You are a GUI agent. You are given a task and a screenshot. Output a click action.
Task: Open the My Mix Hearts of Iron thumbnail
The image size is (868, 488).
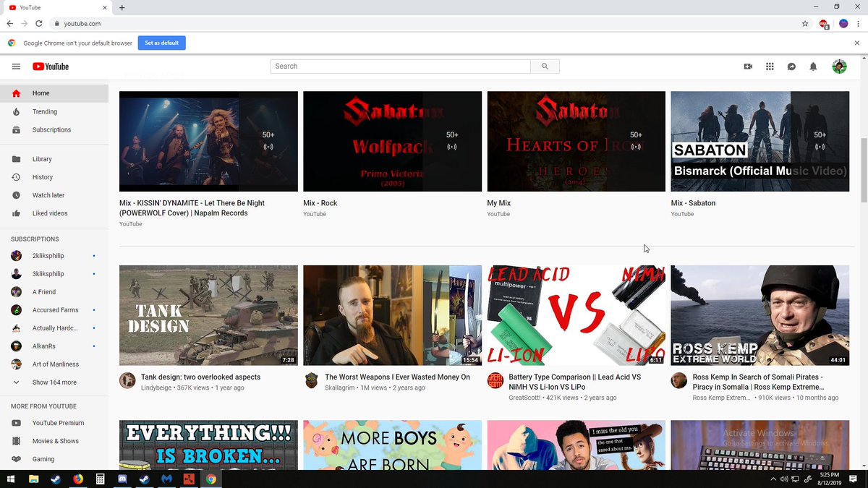pyautogui.click(x=576, y=141)
